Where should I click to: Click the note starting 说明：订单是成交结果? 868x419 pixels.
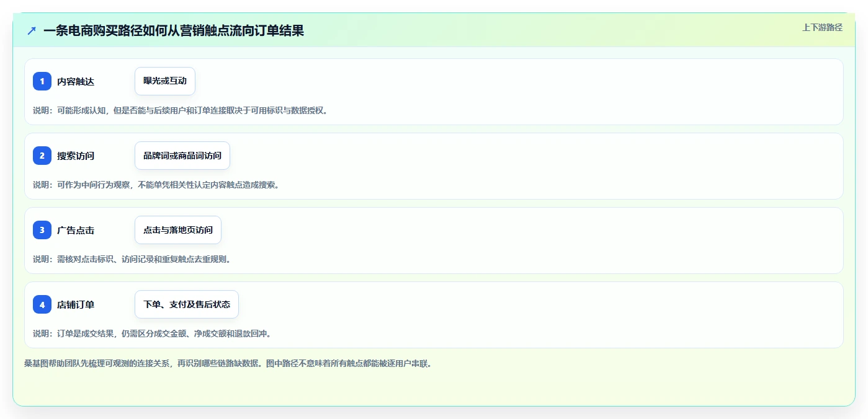point(152,333)
